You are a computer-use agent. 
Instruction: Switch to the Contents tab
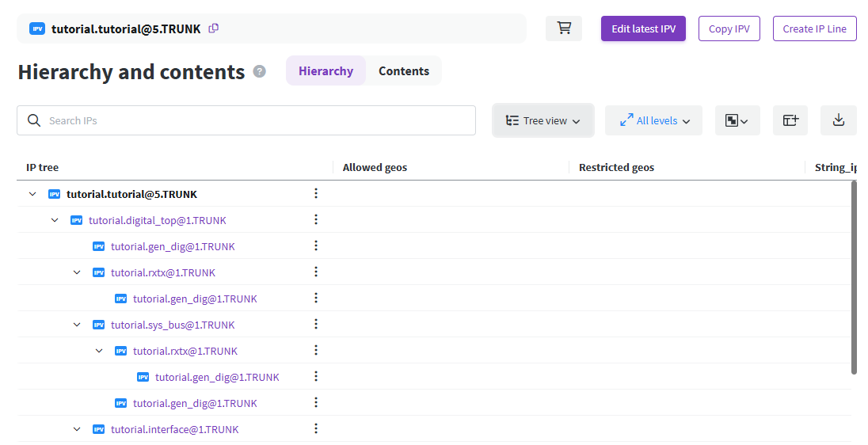pyautogui.click(x=403, y=71)
